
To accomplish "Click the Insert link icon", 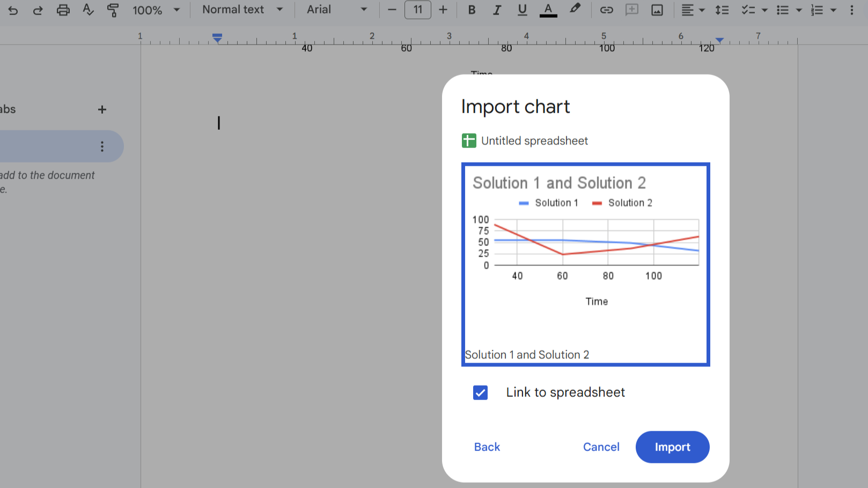I will pyautogui.click(x=606, y=10).
